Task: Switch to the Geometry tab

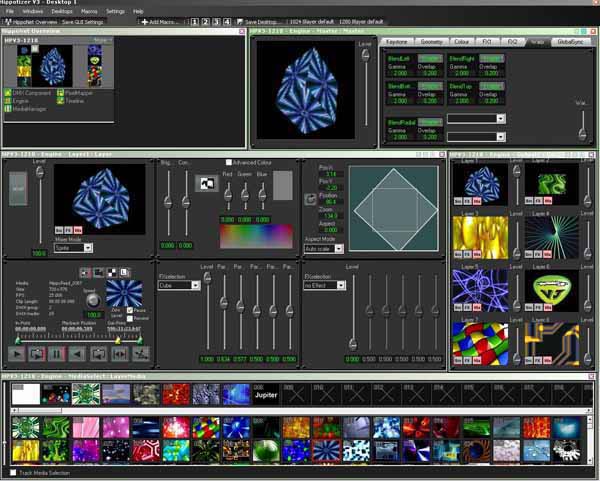Action: 432,42
